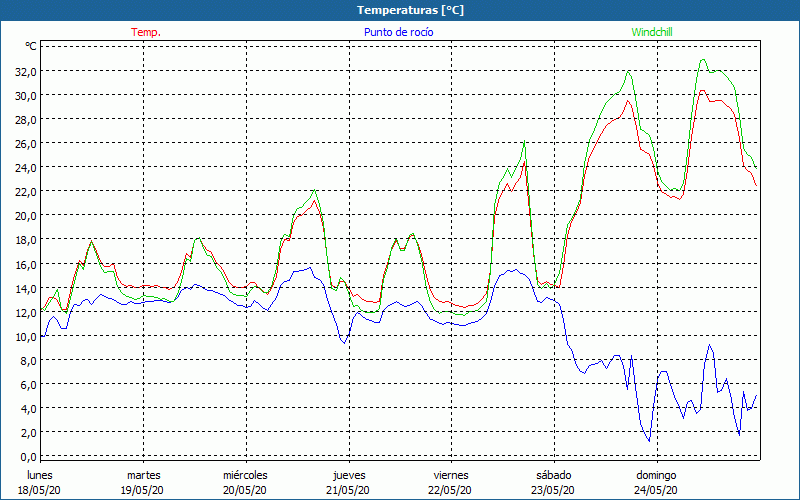
Task: Click the sábado day label
Action: click(x=554, y=475)
